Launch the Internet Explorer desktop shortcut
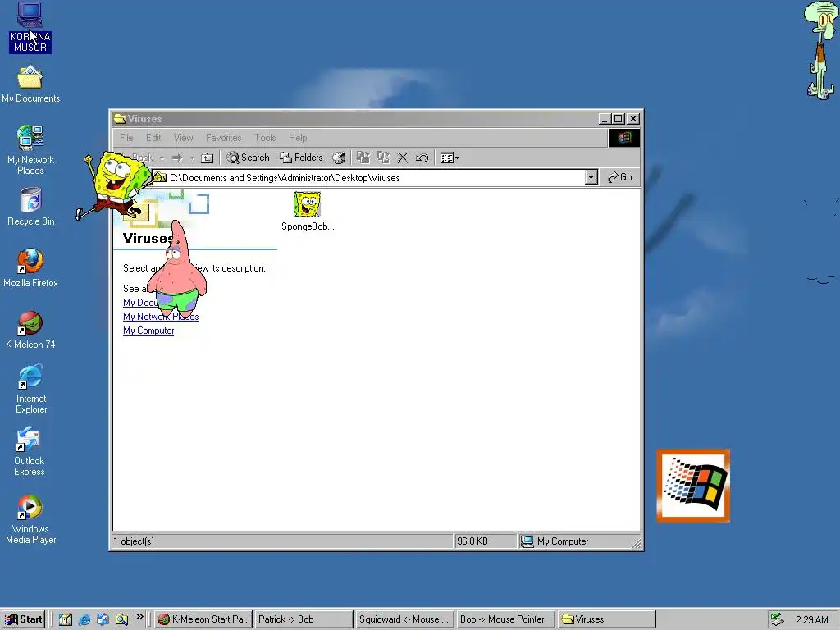The image size is (840, 630). (x=30, y=389)
